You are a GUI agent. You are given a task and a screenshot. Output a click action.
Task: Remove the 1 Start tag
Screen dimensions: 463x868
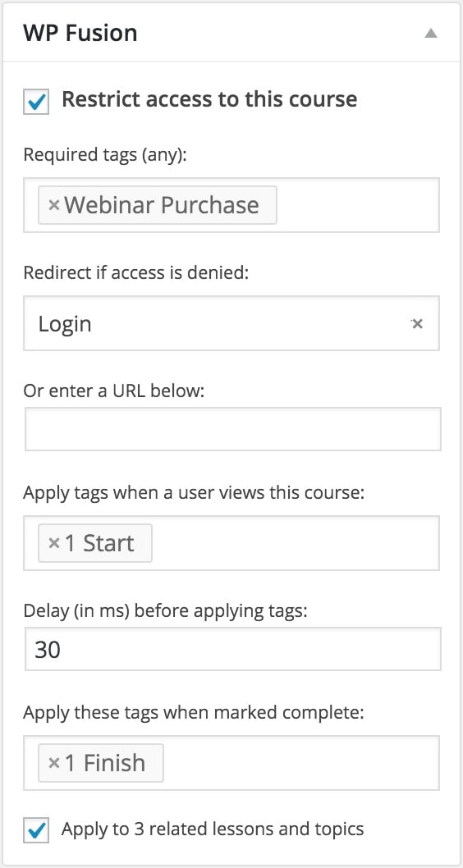pos(53,543)
